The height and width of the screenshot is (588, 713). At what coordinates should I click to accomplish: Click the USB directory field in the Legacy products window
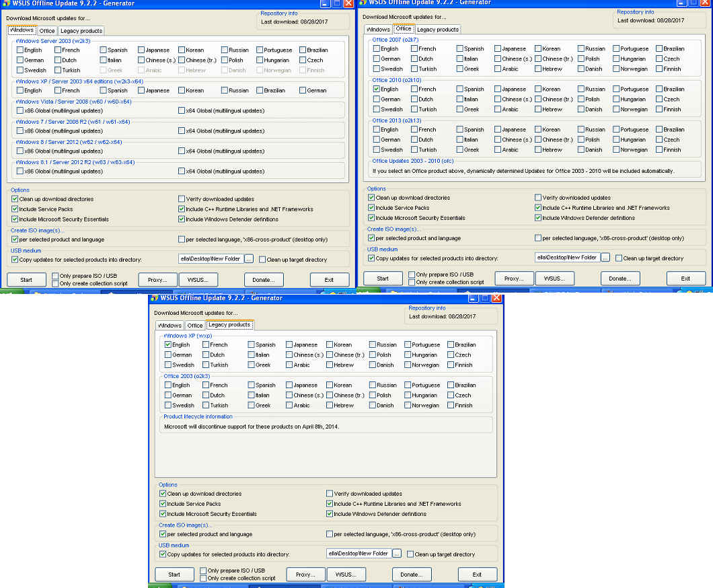(x=357, y=554)
